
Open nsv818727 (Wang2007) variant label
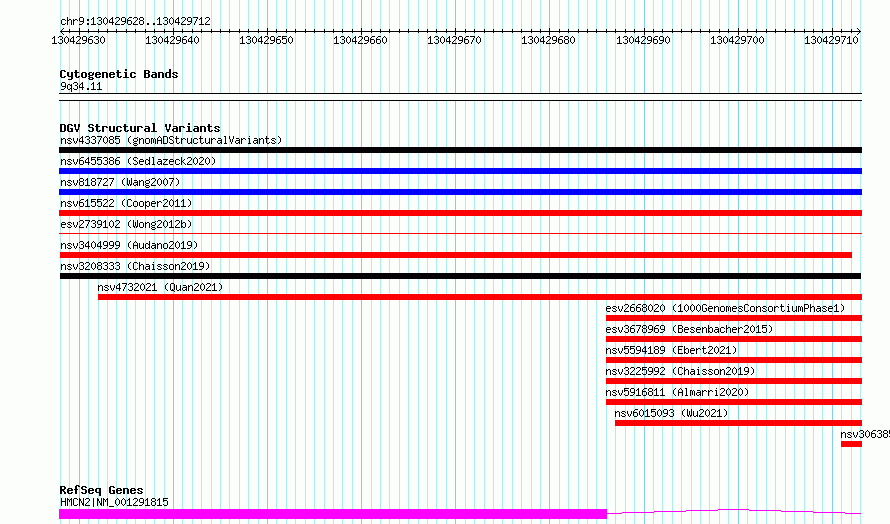click(x=120, y=182)
